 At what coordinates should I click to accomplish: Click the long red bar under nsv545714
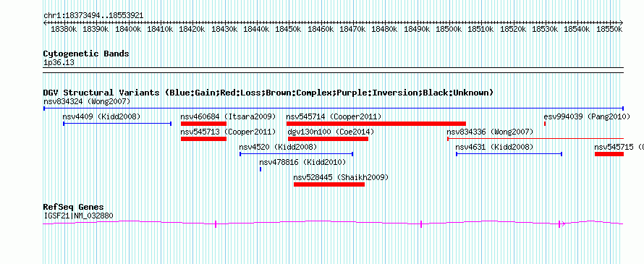pyautogui.click(x=376, y=124)
